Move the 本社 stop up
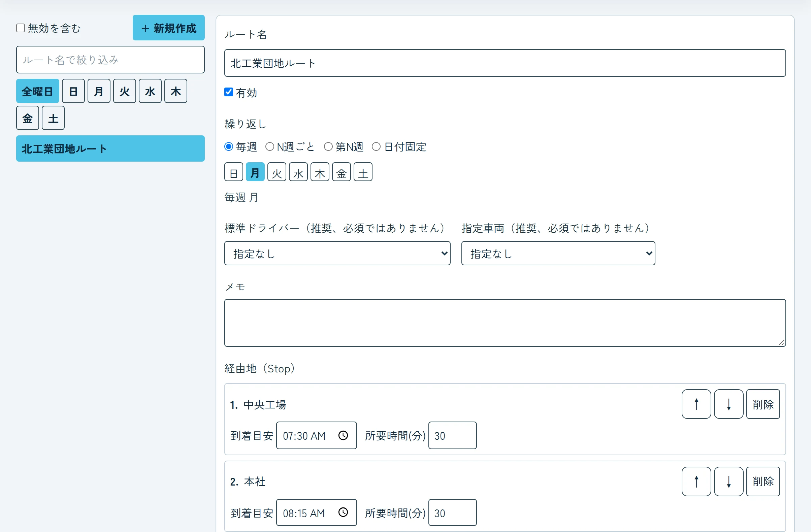The width and height of the screenshot is (811, 532). coord(696,481)
